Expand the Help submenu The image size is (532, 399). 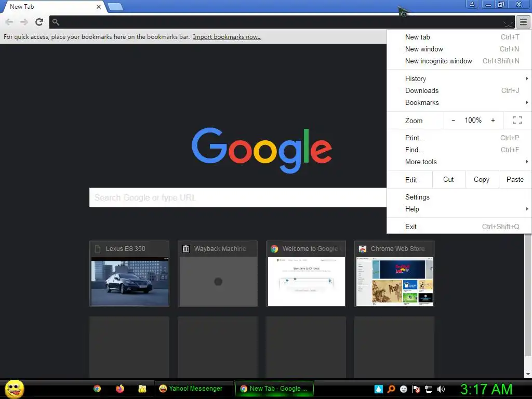click(x=459, y=209)
